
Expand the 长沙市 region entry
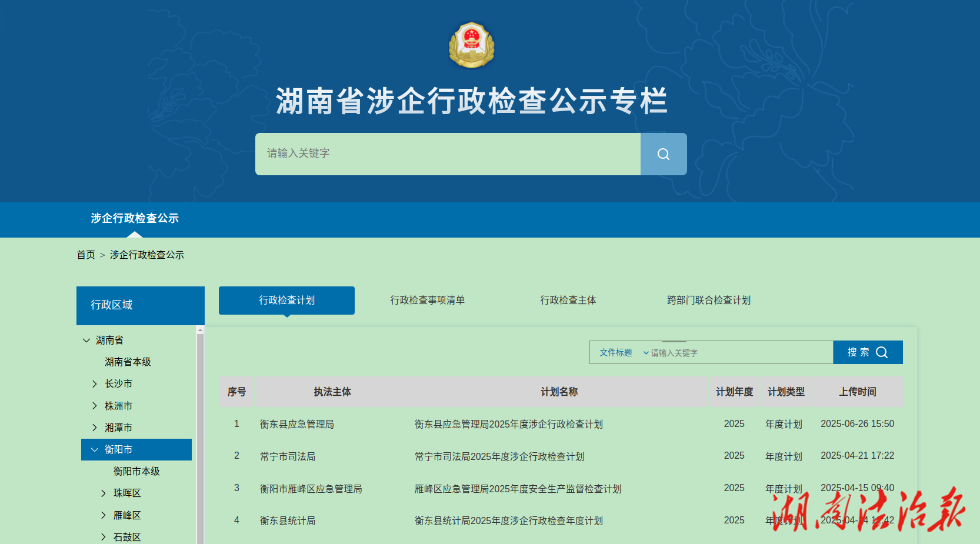pyautogui.click(x=95, y=383)
